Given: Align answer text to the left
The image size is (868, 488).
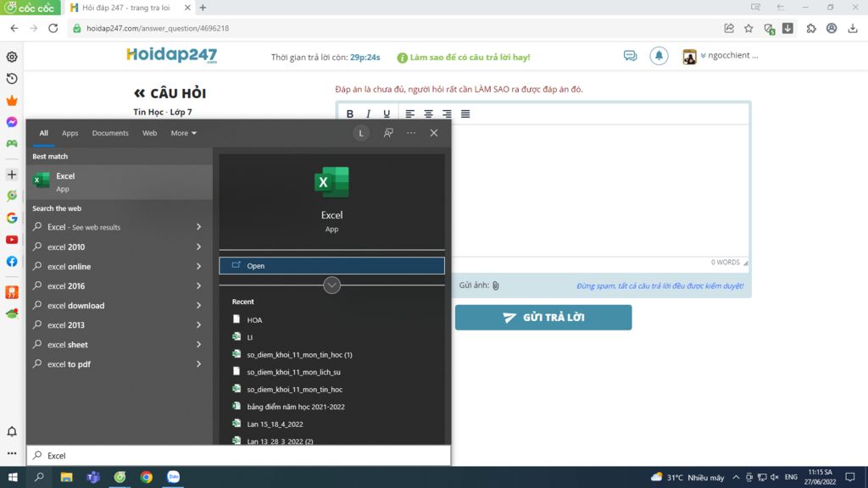Looking at the screenshot, I should coord(409,114).
